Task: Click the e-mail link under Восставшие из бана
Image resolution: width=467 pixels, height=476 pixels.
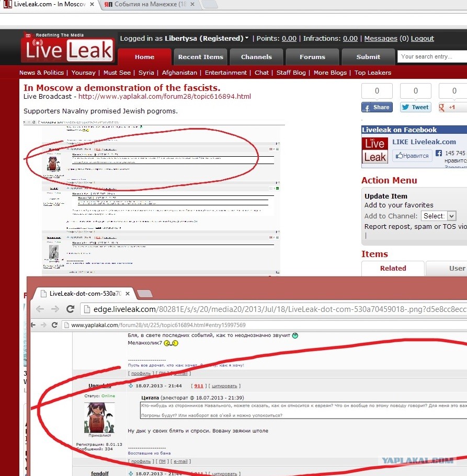Action: 181,461
